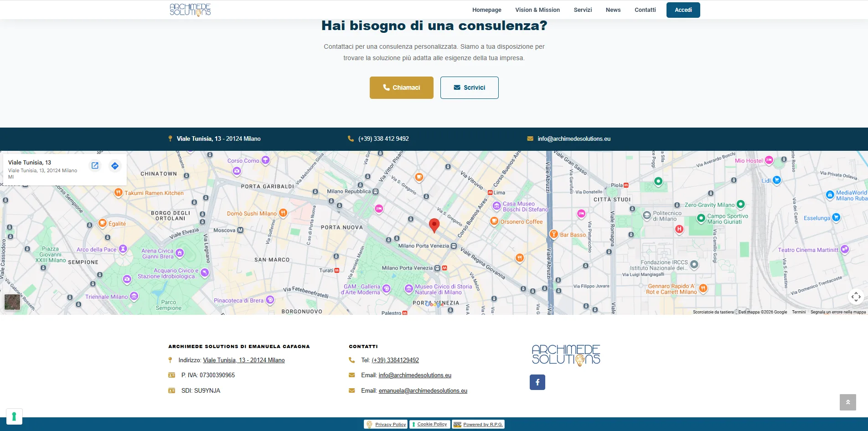Open the Homepage menu item
The image size is (868, 431).
coord(486,10)
